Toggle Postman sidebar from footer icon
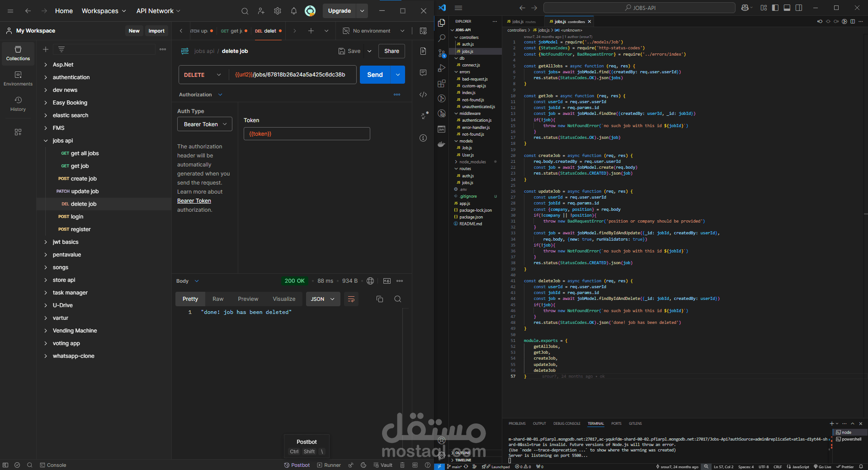The height and width of the screenshot is (470, 868). pos(5,465)
